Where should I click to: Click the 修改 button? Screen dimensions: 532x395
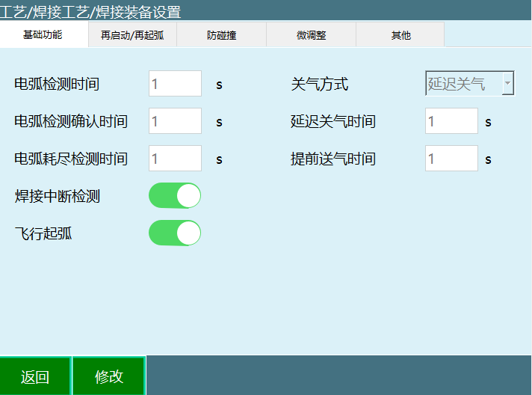[109, 376]
